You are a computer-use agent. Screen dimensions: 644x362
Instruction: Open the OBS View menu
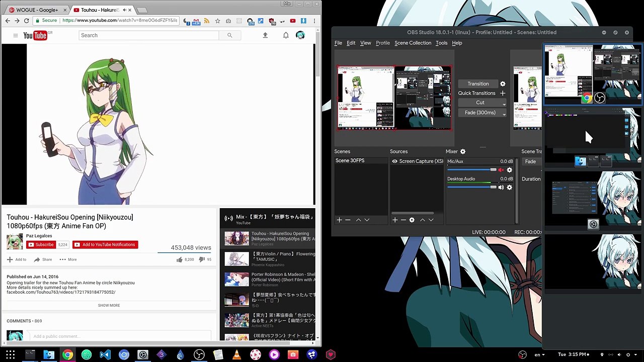pyautogui.click(x=365, y=43)
